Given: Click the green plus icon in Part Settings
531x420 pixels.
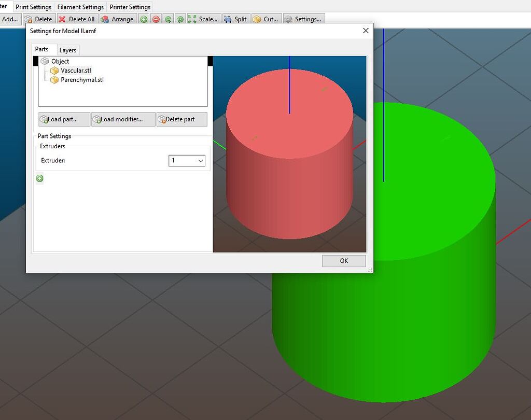Looking at the screenshot, I should point(39,178).
